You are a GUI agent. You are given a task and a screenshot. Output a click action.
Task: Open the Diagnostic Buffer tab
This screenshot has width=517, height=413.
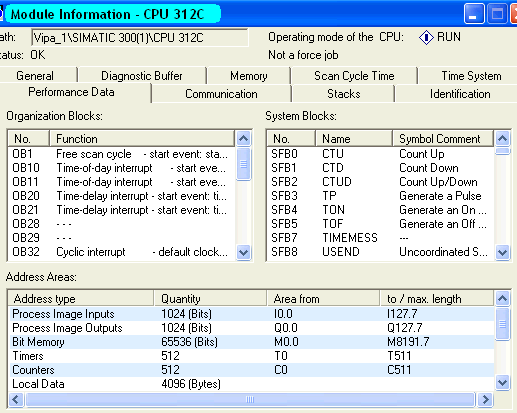(x=142, y=76)
